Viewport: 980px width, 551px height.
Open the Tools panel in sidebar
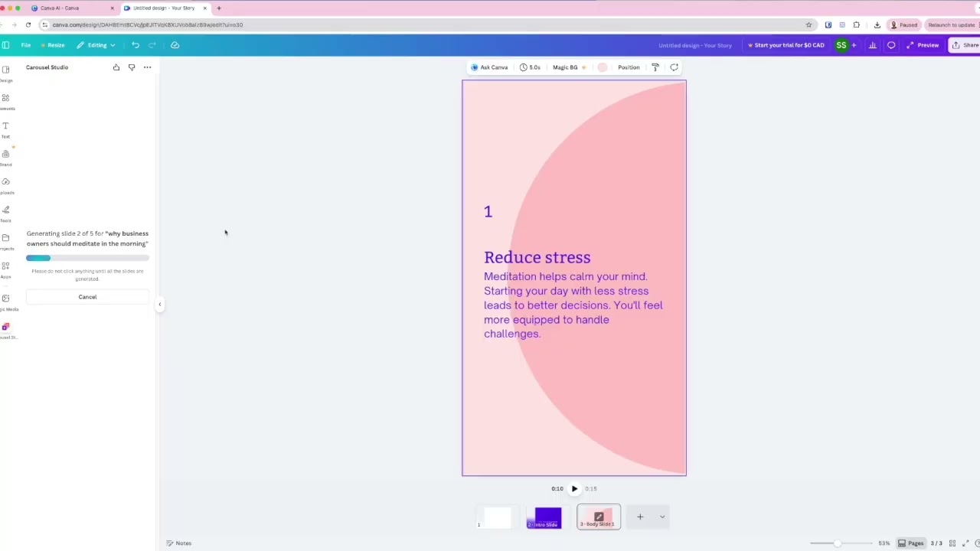coord(5,214)
